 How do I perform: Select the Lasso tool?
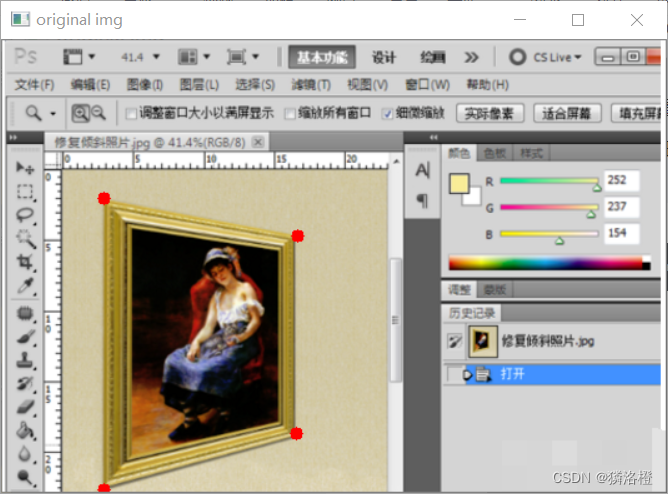point(25,215)
